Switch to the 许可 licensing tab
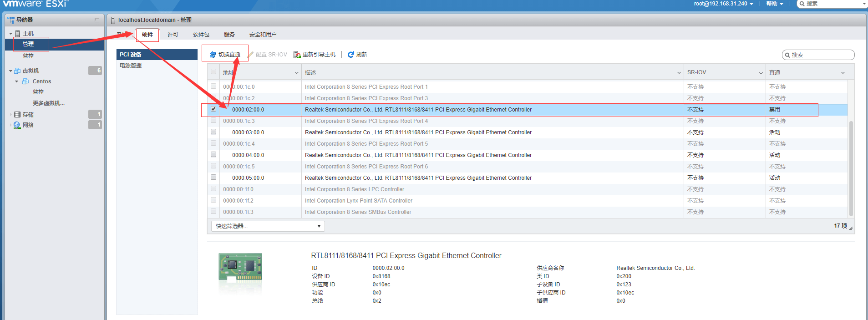 [173, 35]
